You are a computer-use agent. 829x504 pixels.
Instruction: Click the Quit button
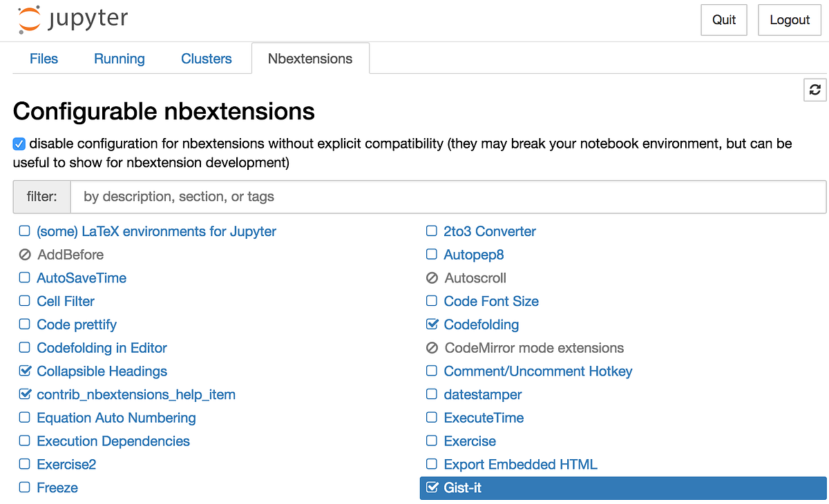(723, 20)
